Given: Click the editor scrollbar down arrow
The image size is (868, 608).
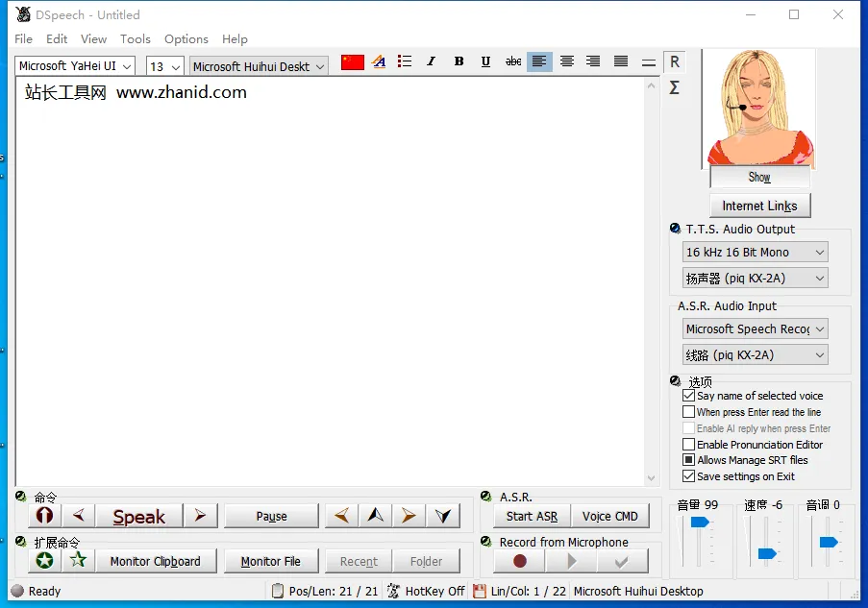Looking at the screenshot, I should click(651, 478).
